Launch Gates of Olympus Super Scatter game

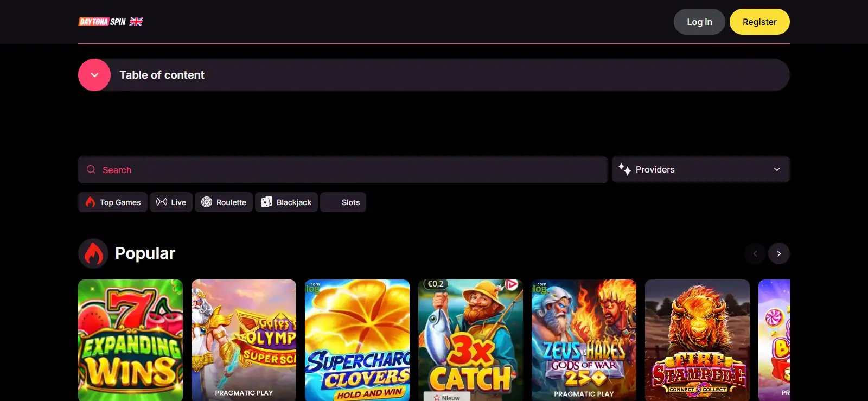[x=244, y=340]
